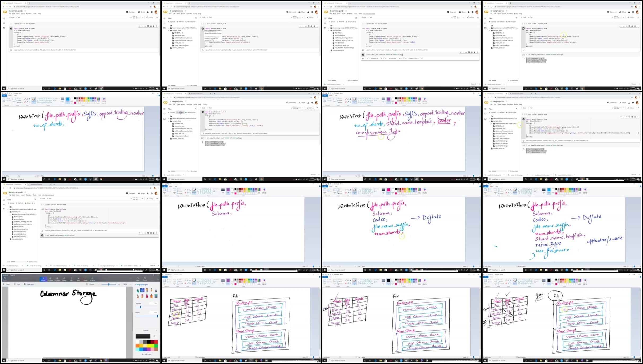Viewport: 643px width, 364px height.
Task: In Colab cell-[15] frame, click Mount Drive
Action: pos(351,22)
